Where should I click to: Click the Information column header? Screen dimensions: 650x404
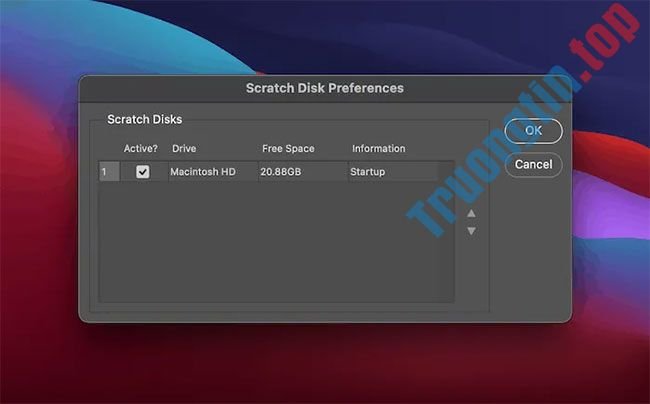pos(378,149)
